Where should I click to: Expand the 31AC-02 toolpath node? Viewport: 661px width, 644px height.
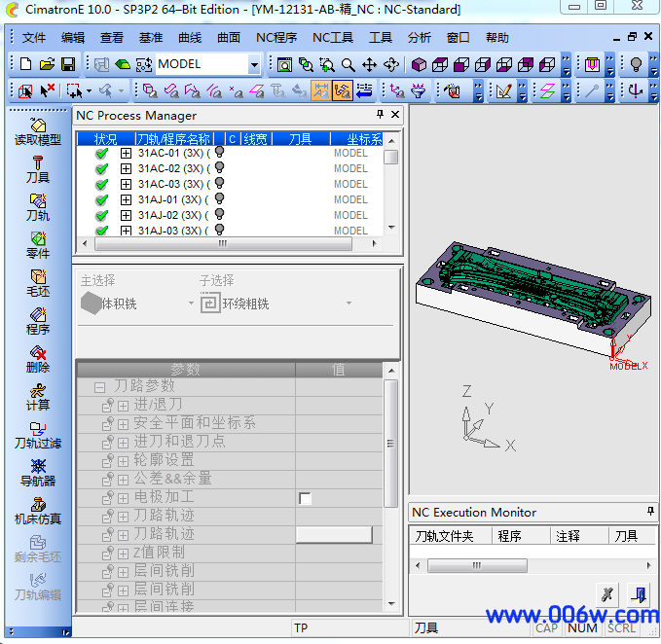126,168
